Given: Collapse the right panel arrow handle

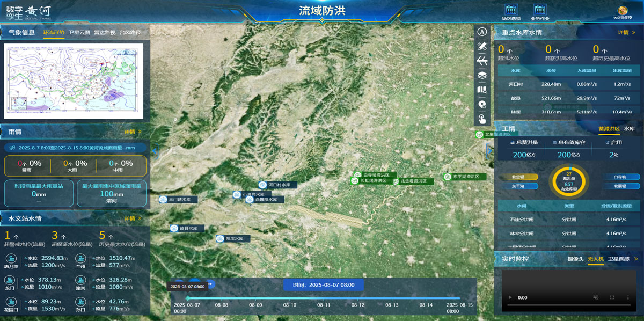Looking at the screenshot, I should point(489,151).
